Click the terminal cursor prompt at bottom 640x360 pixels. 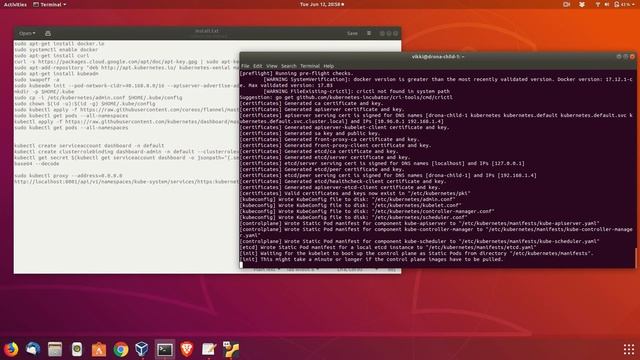click(242, 265)
